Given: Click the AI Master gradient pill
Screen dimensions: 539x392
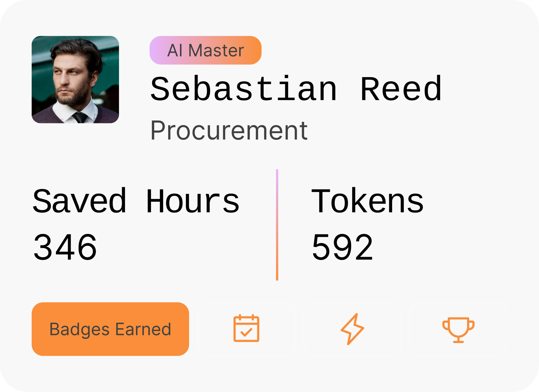Looking at the screenshot, I should pos(205,50).
